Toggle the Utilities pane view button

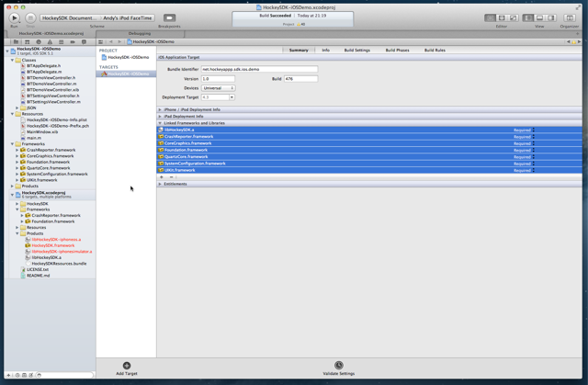[x=550, y=17]
